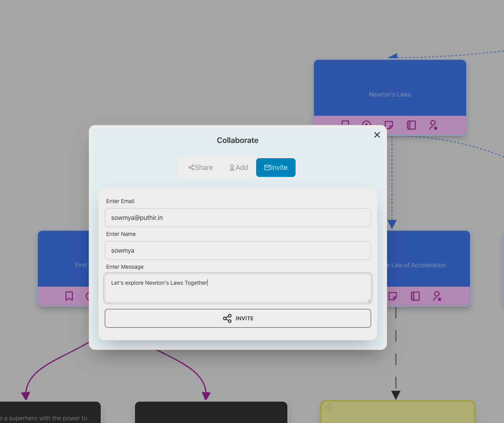The width and height of the screenshot is (504, 423).
Task: Select the Newton's Laws node
Action: tap(390, 88)
